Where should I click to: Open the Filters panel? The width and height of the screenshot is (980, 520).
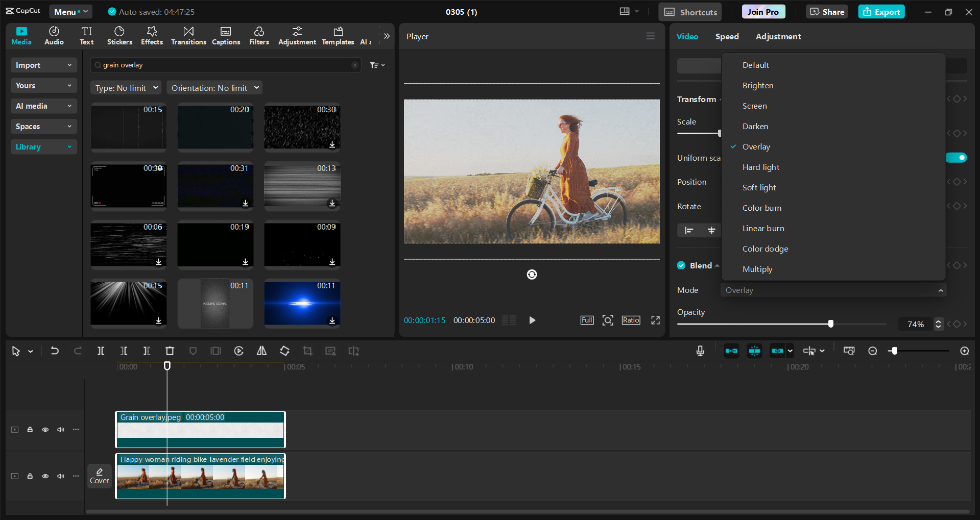tap(259, 35)
